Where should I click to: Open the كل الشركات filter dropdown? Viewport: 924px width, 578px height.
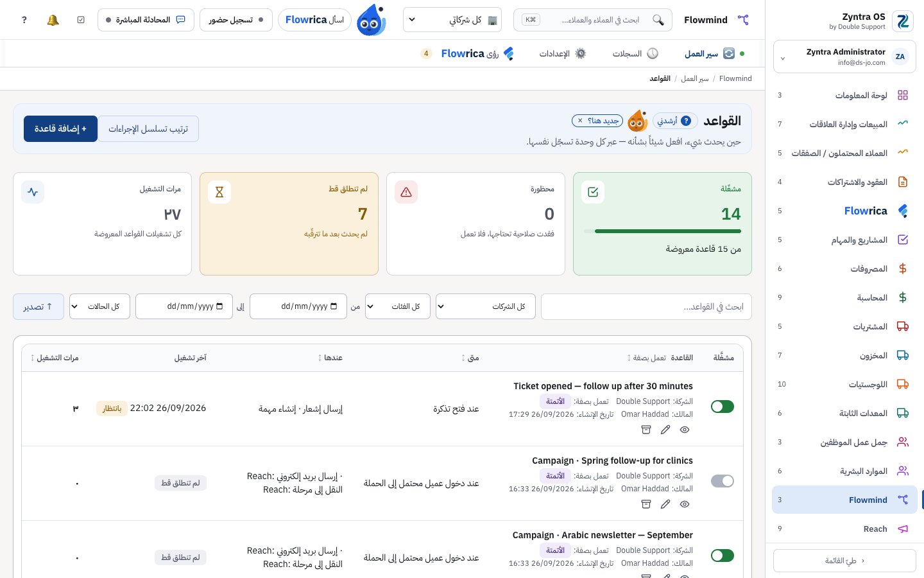click(x=485, y=306)
